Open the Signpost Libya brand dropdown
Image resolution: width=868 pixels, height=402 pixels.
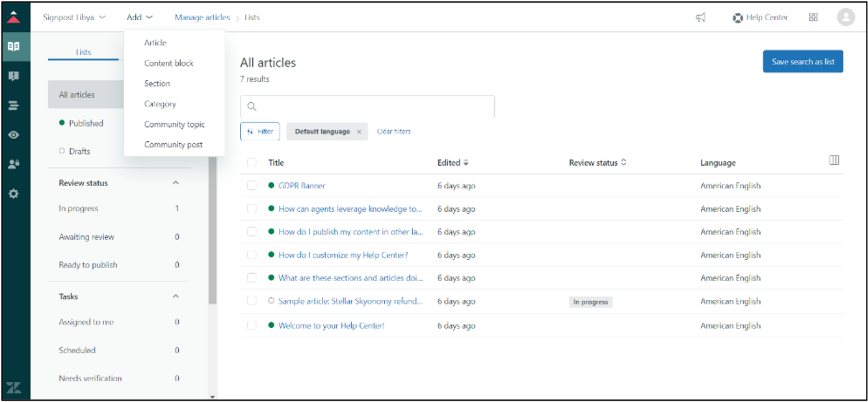click(74, 18)
